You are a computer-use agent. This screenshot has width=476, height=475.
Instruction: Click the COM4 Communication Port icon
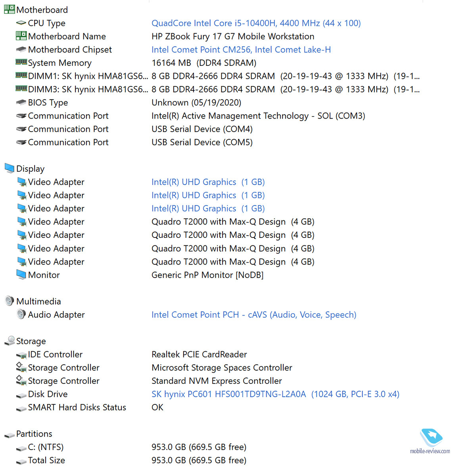21,129
